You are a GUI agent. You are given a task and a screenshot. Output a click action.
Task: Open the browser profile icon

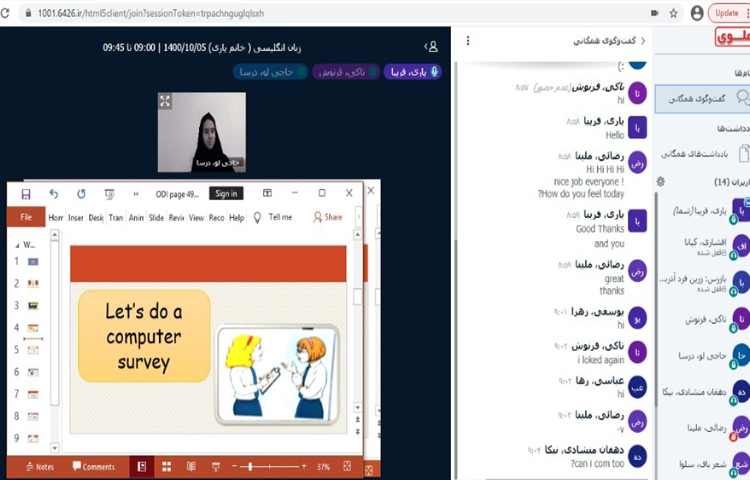(697, 13)
